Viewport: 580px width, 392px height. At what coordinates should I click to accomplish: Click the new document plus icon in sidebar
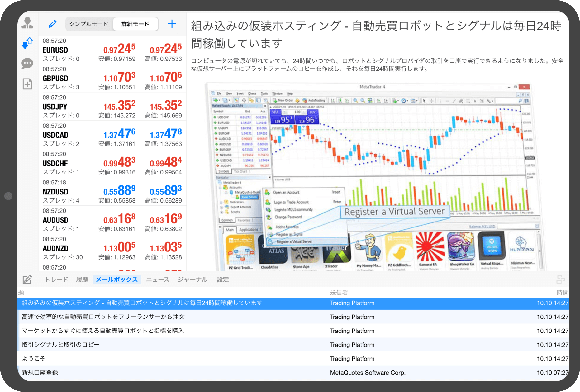(27, 84)
